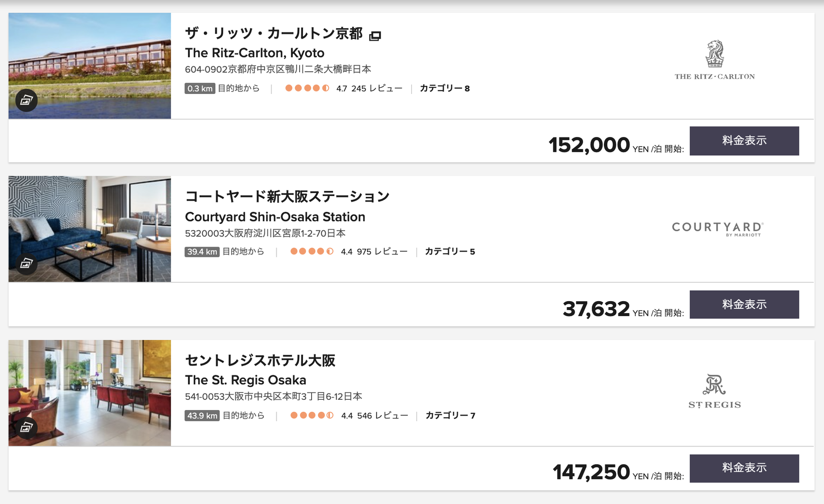Click the Ritz-Carlton Kyoto exterior photo
Screen dimensions: 824x504
tap(90, 66)
